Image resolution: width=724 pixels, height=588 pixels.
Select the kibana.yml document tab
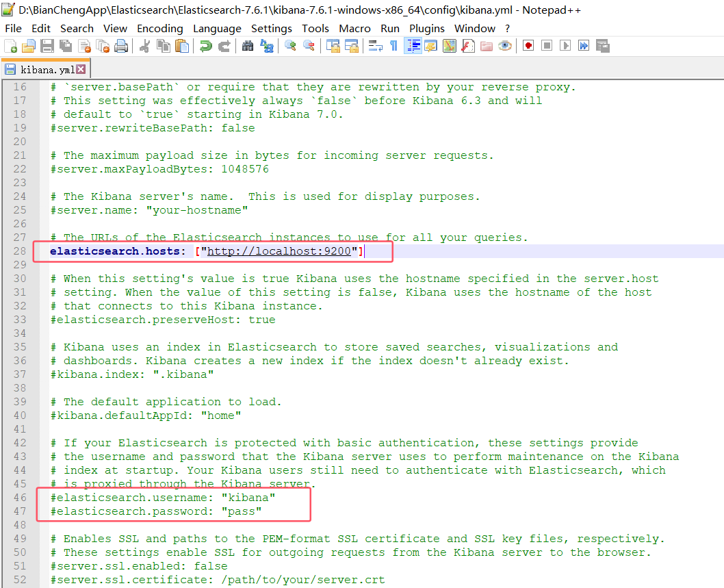pyautogui.click(x=45, y=69)
